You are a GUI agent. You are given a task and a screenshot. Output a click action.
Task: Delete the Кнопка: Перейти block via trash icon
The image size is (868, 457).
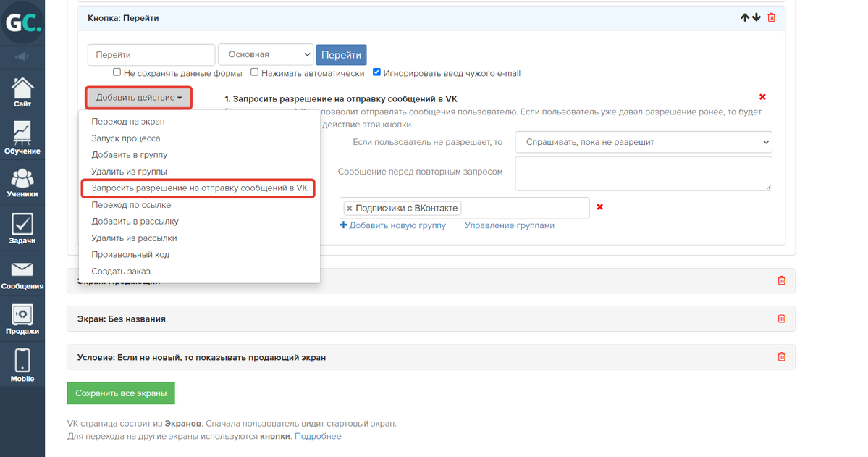pos(771,17)
